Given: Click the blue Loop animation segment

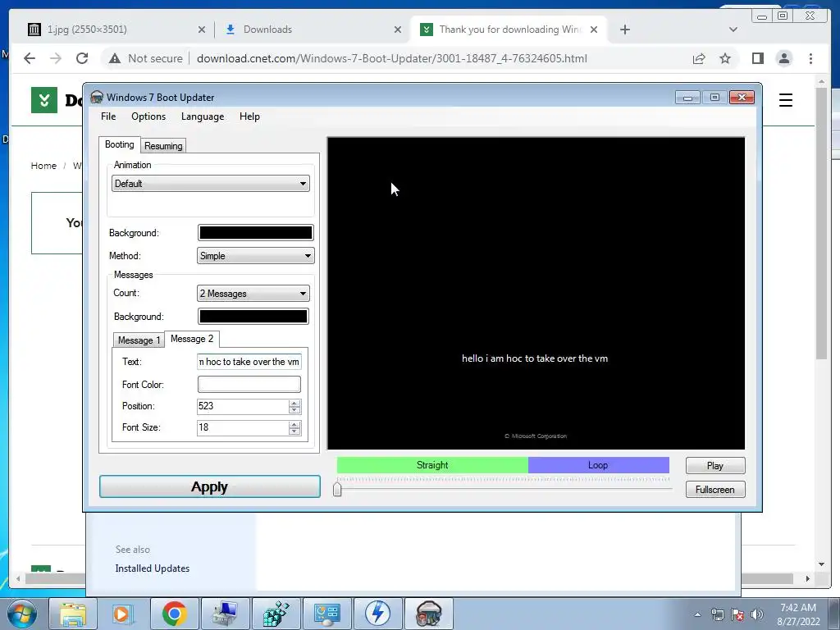Looking at the screenshot, I should [x=598, y=465].
